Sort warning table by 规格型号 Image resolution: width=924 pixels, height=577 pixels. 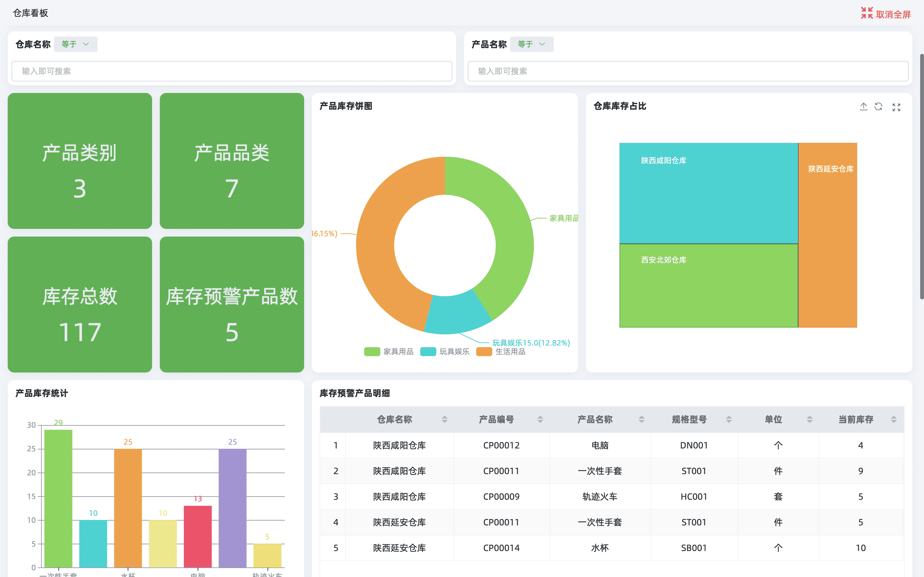[x=729, y=419]
